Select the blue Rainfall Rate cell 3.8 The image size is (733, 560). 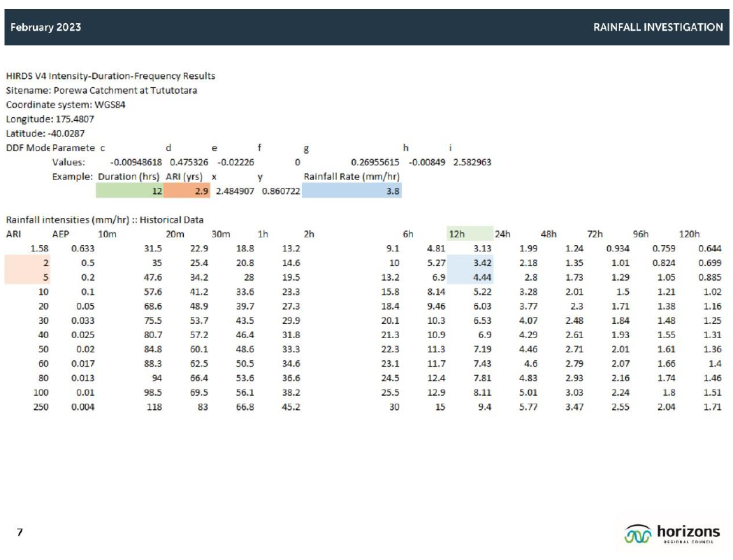[x=351, y=191]
